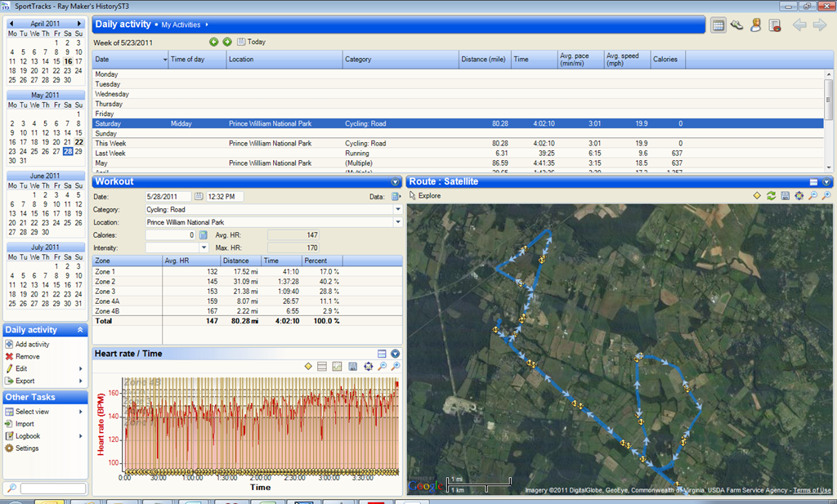Open the Athlete view with the person icon
The width and height of the screenshot is (837, 504).
756,25
